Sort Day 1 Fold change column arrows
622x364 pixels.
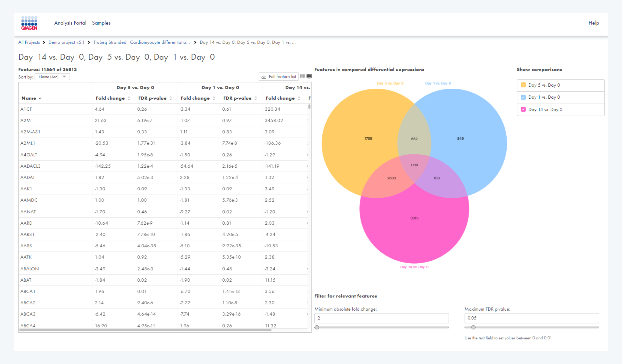tap(214, 98)
